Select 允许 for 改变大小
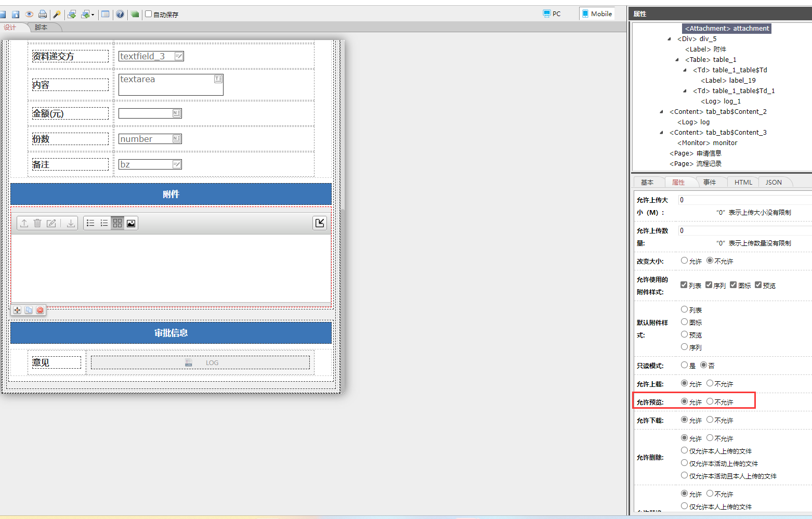 (684, 261)
